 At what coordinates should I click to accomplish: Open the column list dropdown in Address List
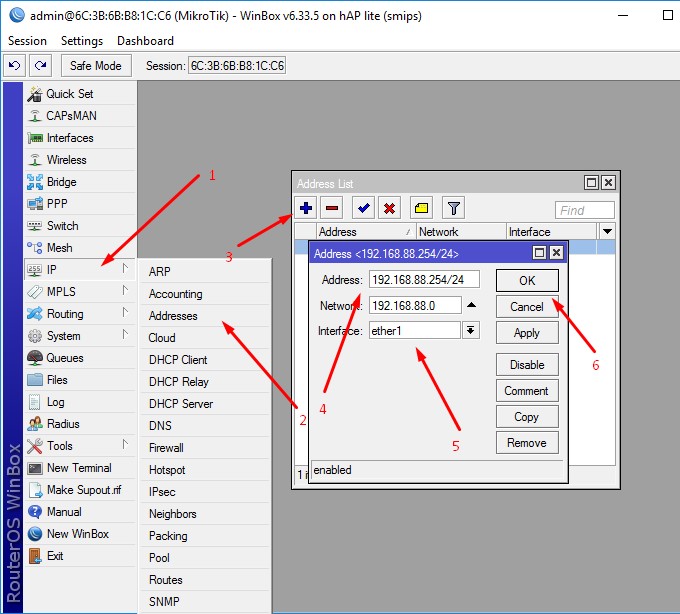[606, 232]
